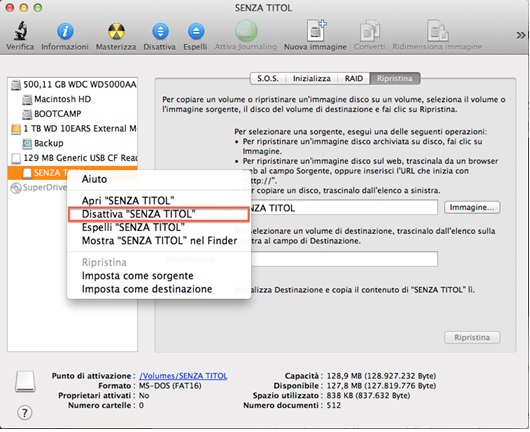
Task: Click the BOOTCAMP drive icon
Action: click(x=27, y=114)
